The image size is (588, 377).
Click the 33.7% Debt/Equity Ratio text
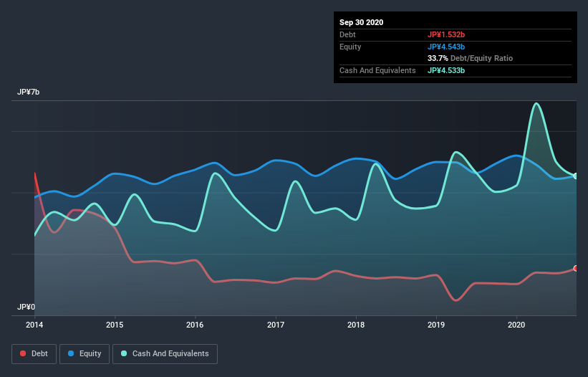click(470, 58)
